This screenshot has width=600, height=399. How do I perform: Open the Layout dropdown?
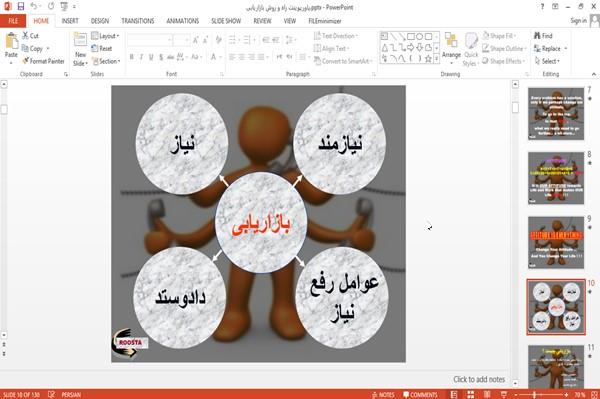[105, 36]
